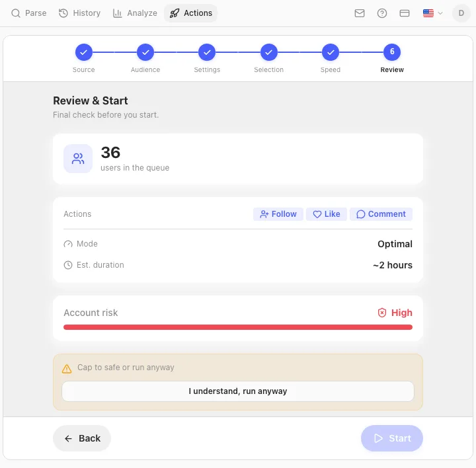The image size is (476, 468).
Task: Click the High risk label
Action: 402,313
